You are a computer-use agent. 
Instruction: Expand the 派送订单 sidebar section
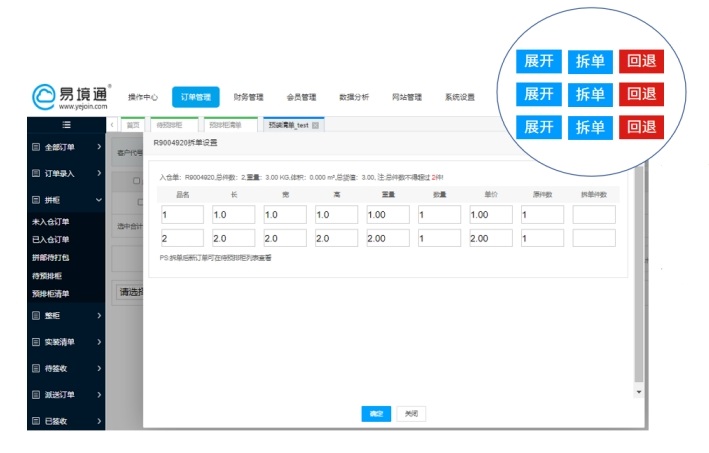point(99,396)
